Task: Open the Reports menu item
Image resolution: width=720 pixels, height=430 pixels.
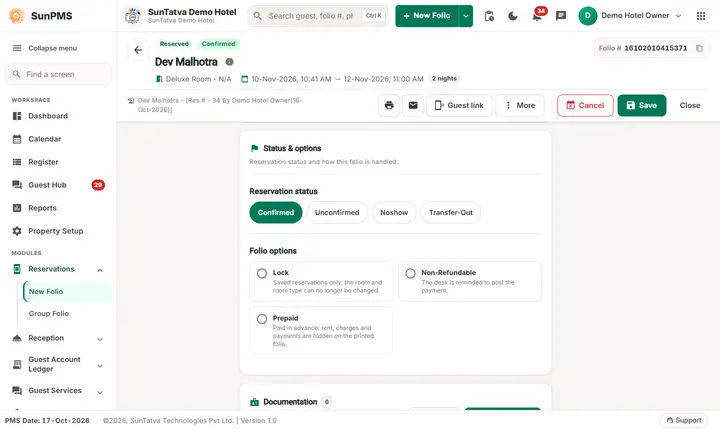Action: pos(58,208)
